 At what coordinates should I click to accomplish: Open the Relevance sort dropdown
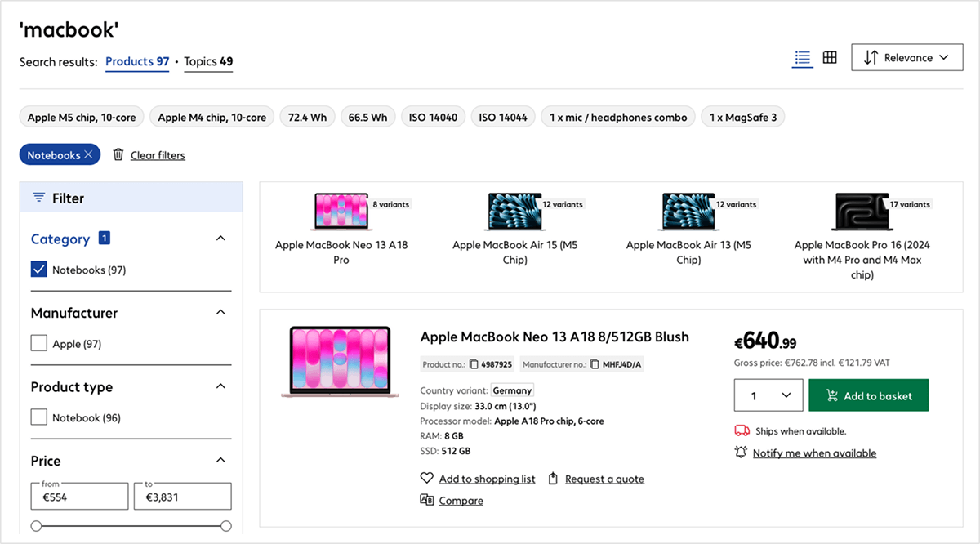pyautogui.click(x=906, y=58)
